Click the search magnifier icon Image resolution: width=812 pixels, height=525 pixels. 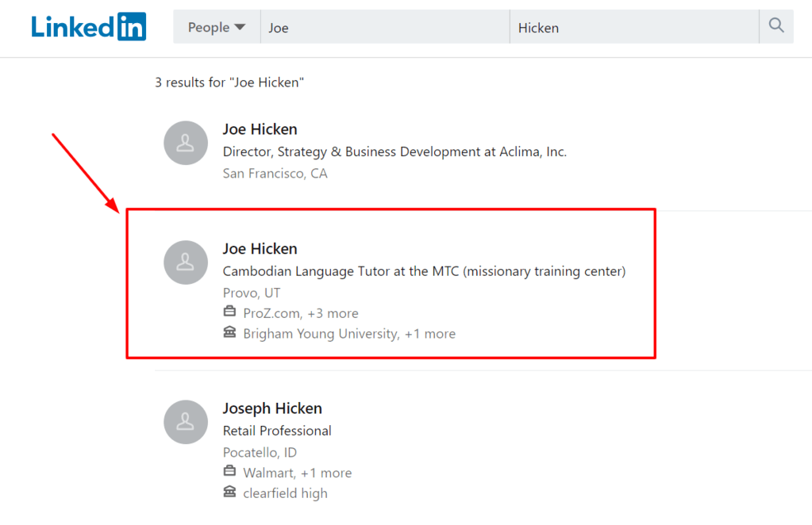(775, 25)
